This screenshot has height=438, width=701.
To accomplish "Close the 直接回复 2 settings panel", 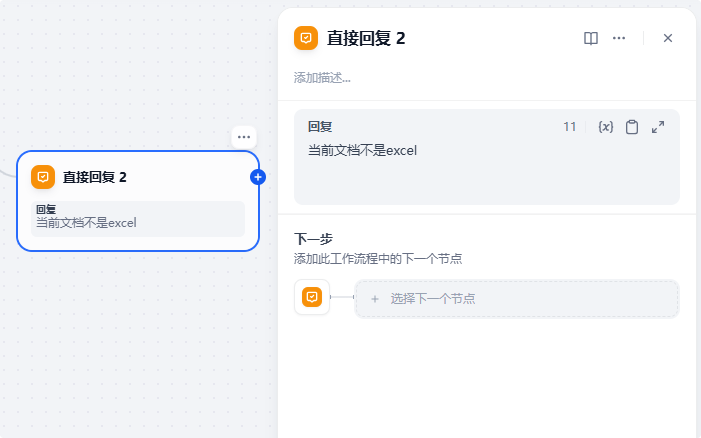I will coord(668,38).
